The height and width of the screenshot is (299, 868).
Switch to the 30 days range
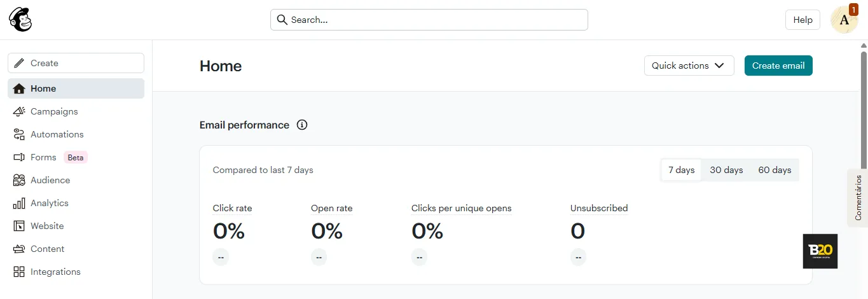pos(726,170)
